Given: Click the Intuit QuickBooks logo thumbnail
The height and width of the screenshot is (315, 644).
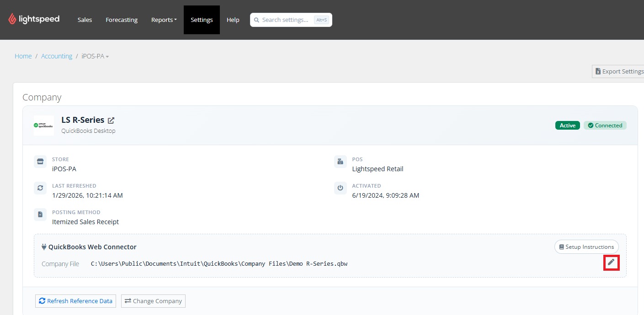Looking at the screenshot, I should pos(43,126).
